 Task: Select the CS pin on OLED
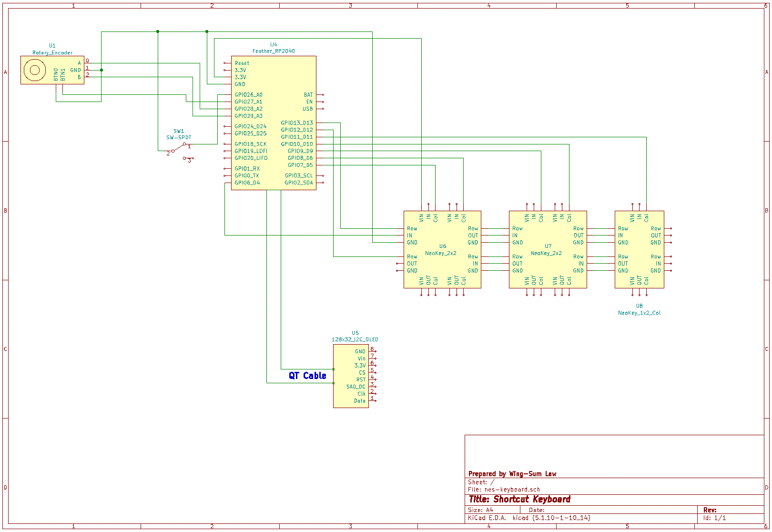click(x=362, y=373)
